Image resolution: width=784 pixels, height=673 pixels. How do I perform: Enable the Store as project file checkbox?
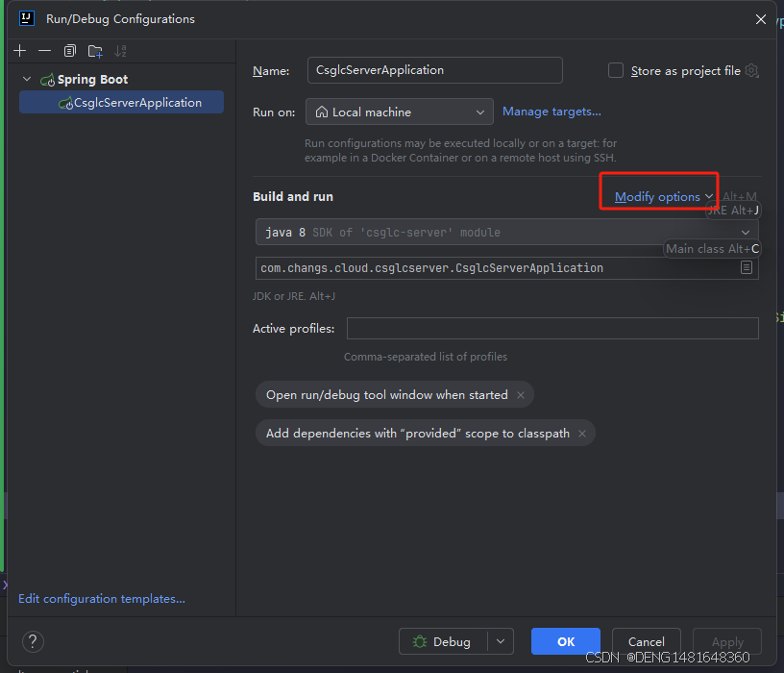click(x=615, y=70)
